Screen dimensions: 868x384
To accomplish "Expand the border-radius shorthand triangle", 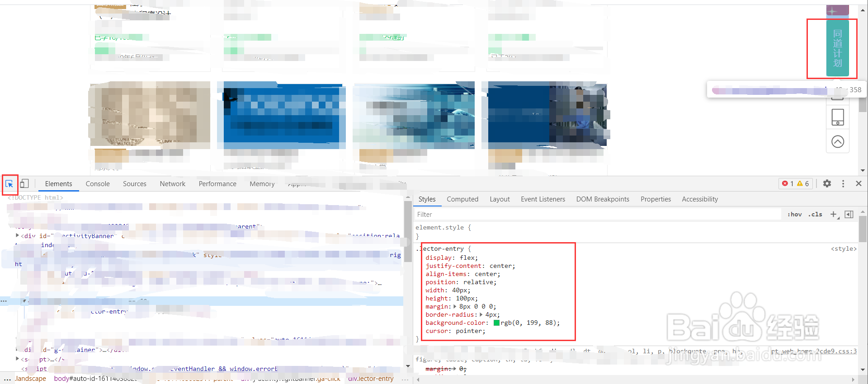I will (x=481, y=314).
